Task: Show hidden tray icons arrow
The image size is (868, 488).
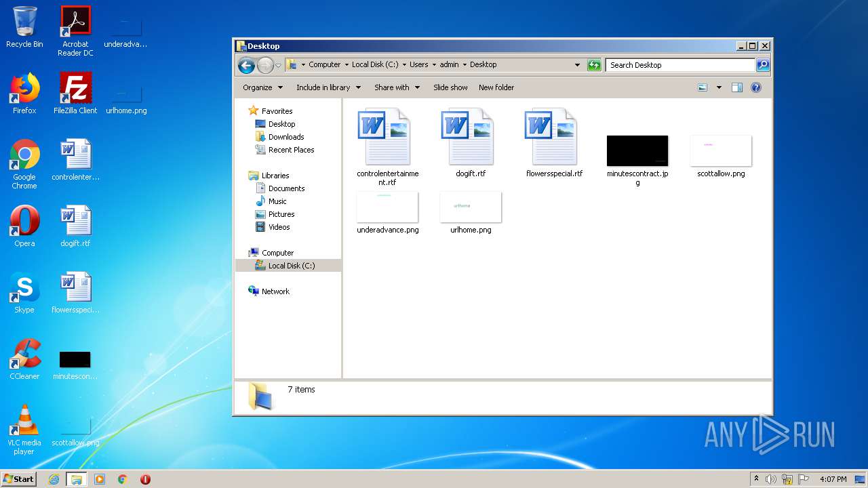Action: [756, 479]
